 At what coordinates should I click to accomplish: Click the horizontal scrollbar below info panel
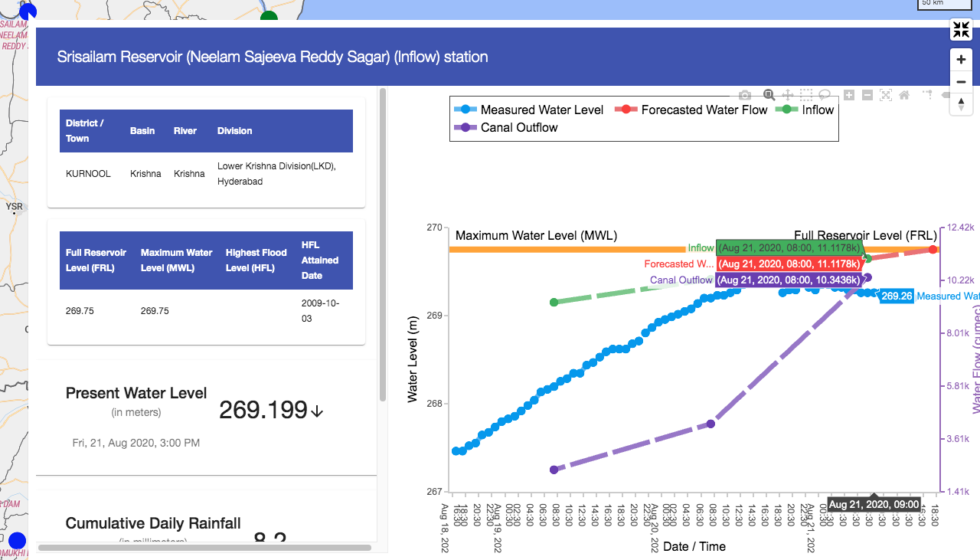204,548
